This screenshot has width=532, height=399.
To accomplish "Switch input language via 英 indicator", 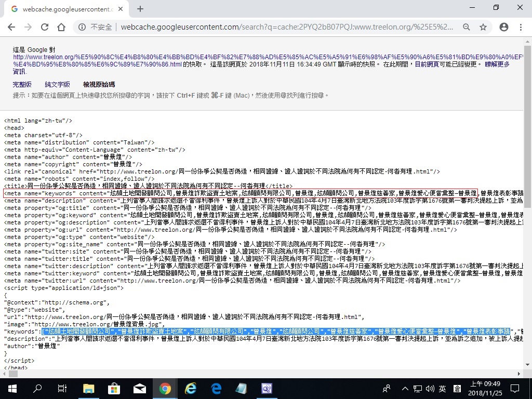I will coord(442,389).
